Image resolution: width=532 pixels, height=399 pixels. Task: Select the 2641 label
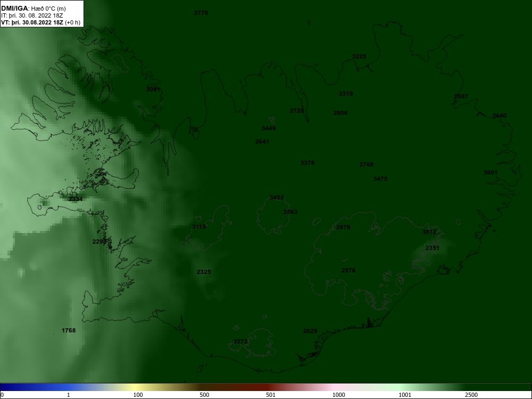(262, 142)
